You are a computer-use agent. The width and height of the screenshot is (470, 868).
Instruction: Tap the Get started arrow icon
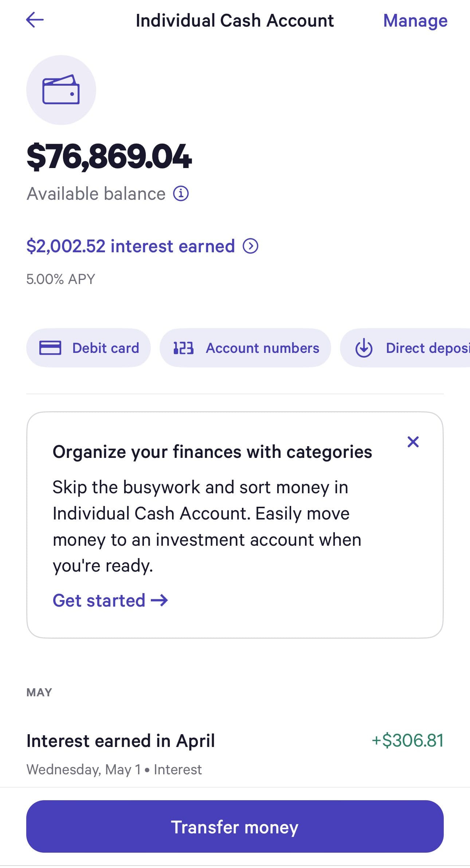click(x=160, y=600)
